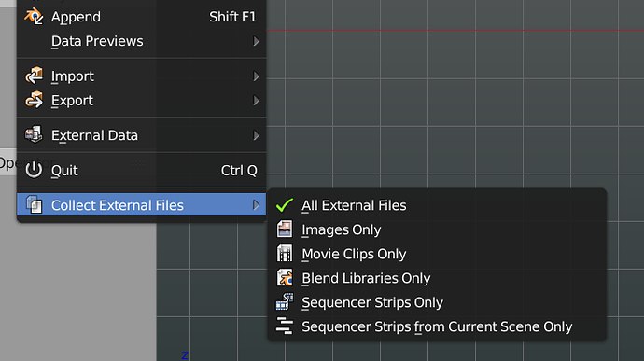This screenshot has width=644, height=361.
Task: Click the External Data icon
Action: click(x=34, y=134)
